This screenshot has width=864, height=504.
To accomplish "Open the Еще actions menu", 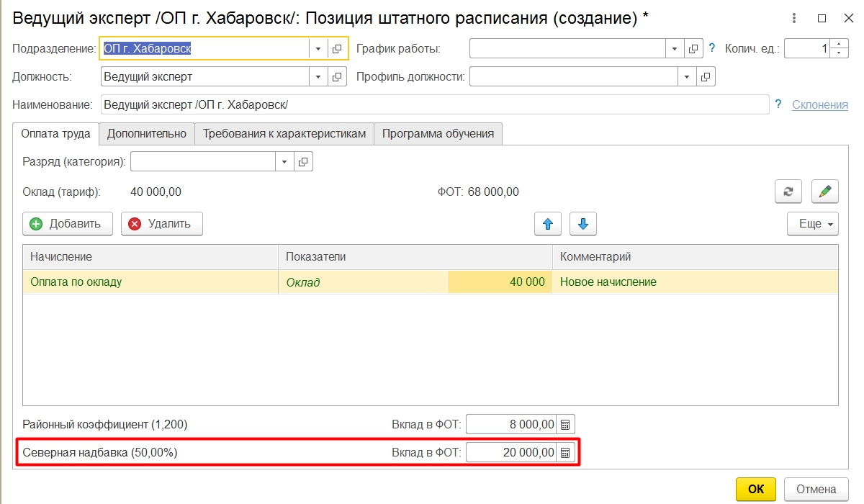I will tap(812, 224).
